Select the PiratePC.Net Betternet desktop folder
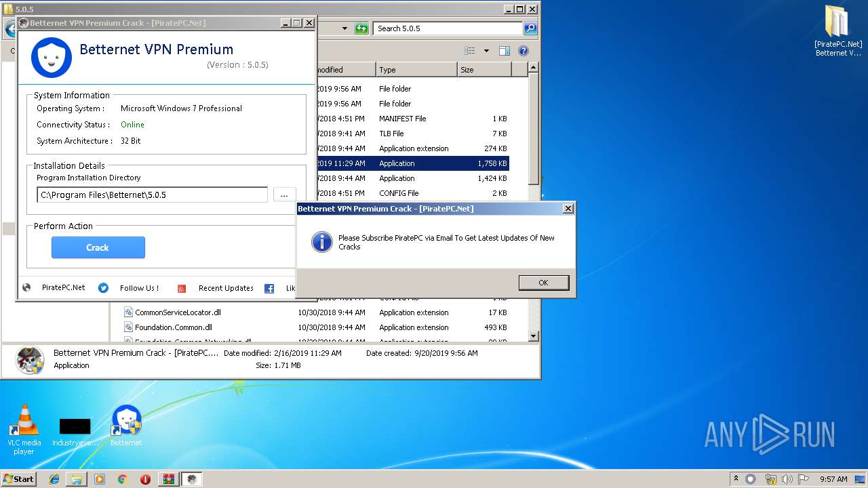Viewport: 868px width, 488px height. tap(838, 30)
